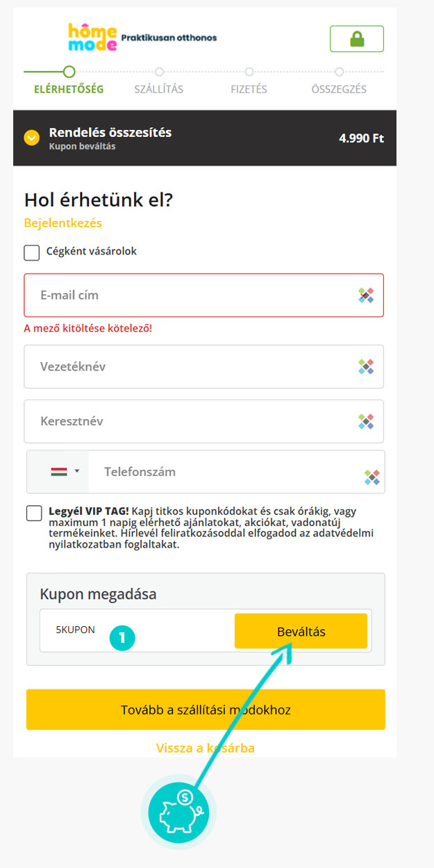Click autofill icon in E-mail cím field
This screenshot has width=434, height=868.
[x=366, y=295]
